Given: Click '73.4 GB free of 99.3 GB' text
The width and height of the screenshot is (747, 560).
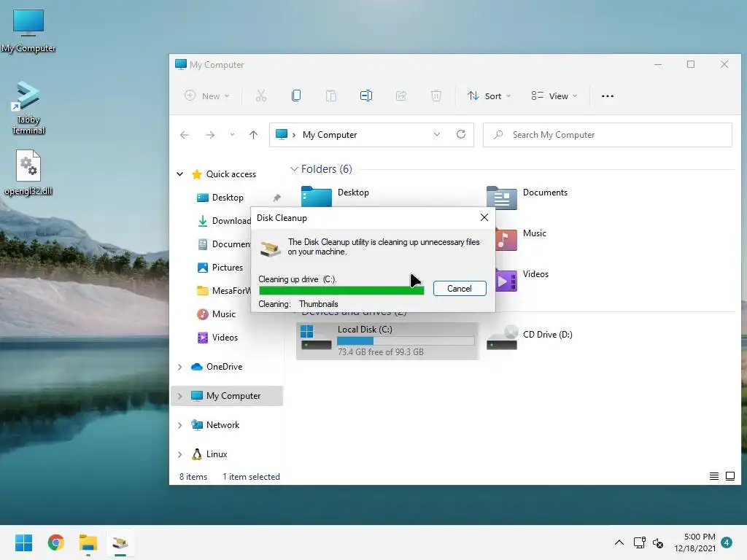Looking at the screenshot, I should [381, 352].
